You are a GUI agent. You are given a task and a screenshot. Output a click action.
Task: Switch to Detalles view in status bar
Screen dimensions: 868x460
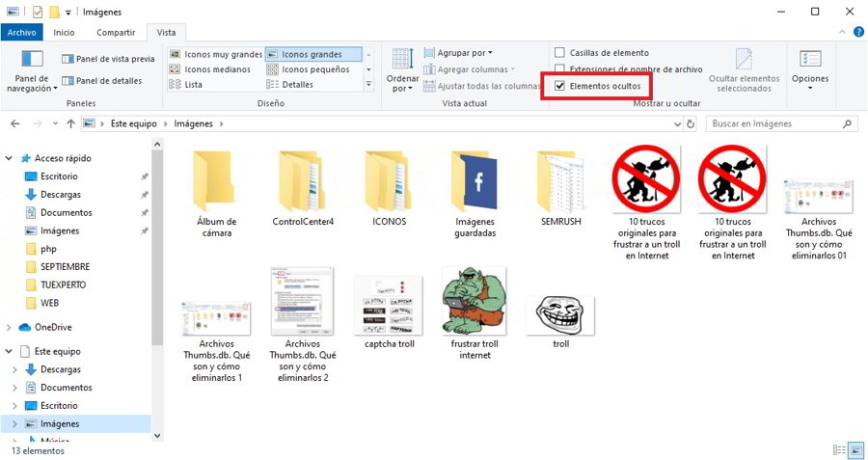(x=837, y=450)
